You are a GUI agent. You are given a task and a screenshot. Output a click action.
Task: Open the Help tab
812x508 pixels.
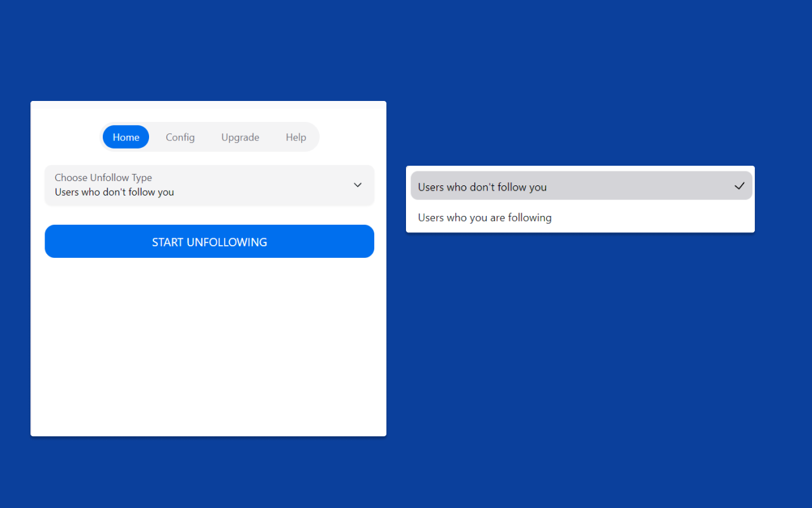tap(296, 137)
